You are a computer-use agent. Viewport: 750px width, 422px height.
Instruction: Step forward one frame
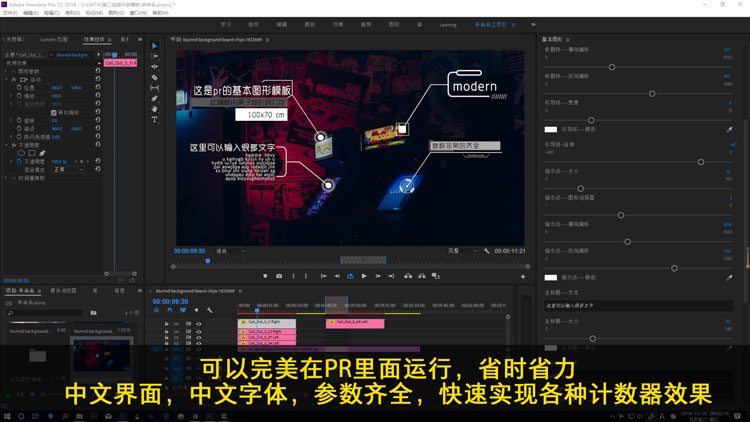click(x=378, y=276)
